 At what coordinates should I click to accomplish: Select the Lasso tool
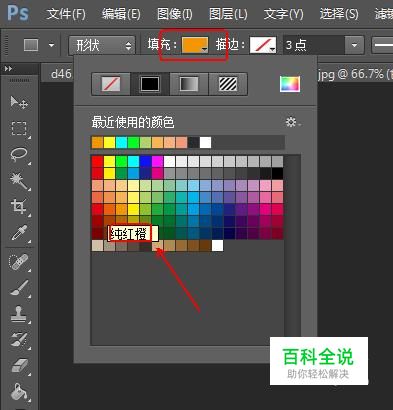(x=19, y=154)
